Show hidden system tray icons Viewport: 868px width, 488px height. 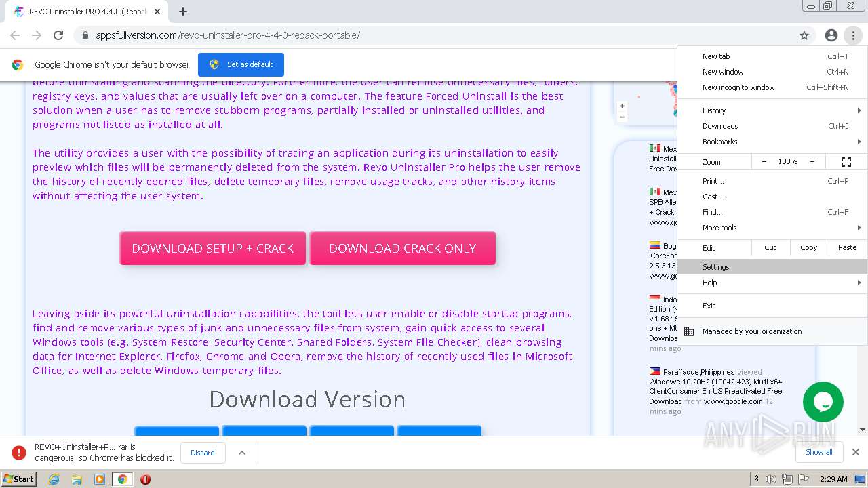(x=756, y=479)
